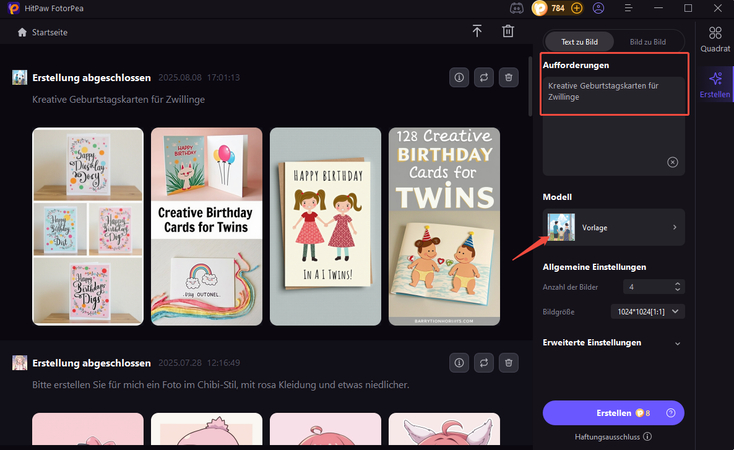Add more credits with plus icon
This screenshot has height=450, width=734.
point(577,8)
